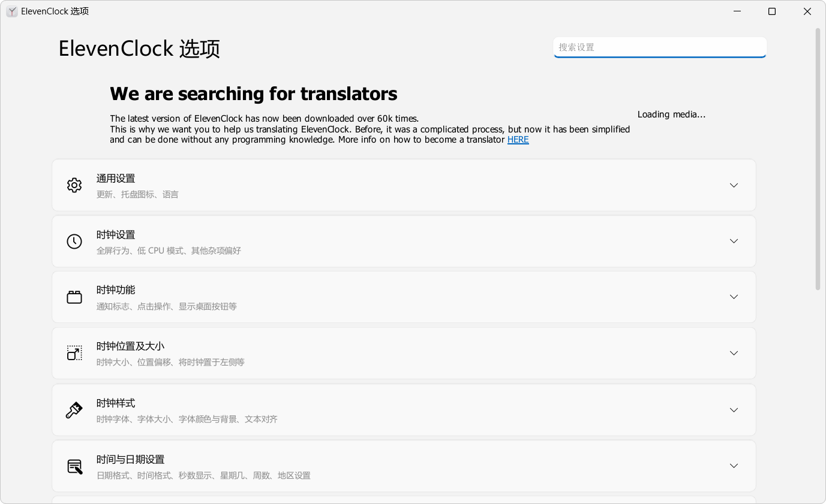
Task: Expand 时钟设置 using its chevron arrow
Action: (x=734, y=241)
